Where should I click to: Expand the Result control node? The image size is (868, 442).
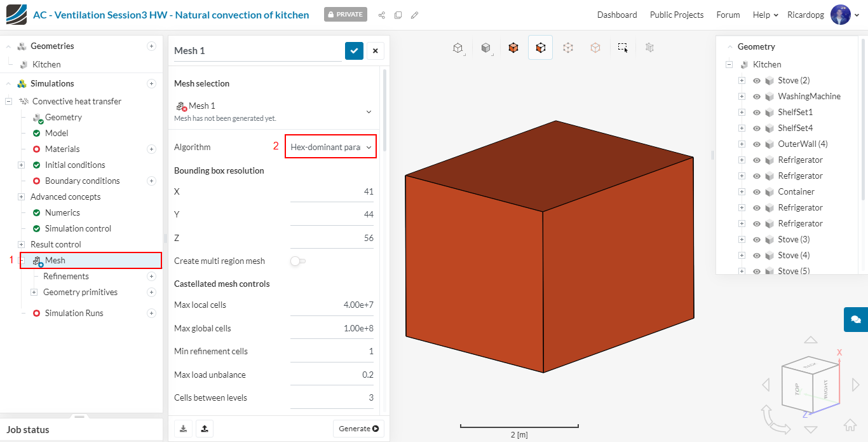click(21, 244)
